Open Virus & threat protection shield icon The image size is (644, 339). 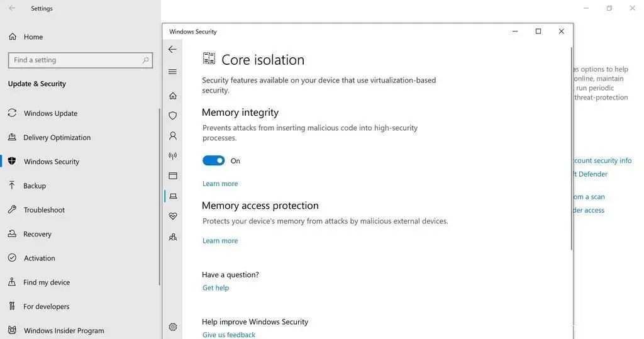173,116
